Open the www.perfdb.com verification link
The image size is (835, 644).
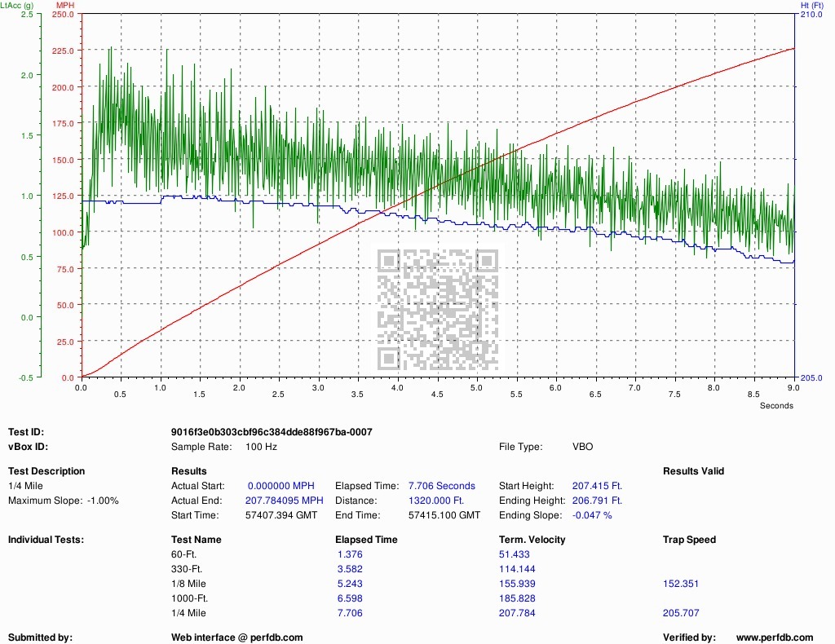point(774,637)
